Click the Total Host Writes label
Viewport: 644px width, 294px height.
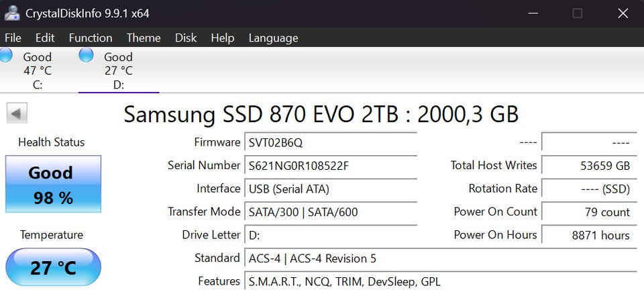(494, 165)
